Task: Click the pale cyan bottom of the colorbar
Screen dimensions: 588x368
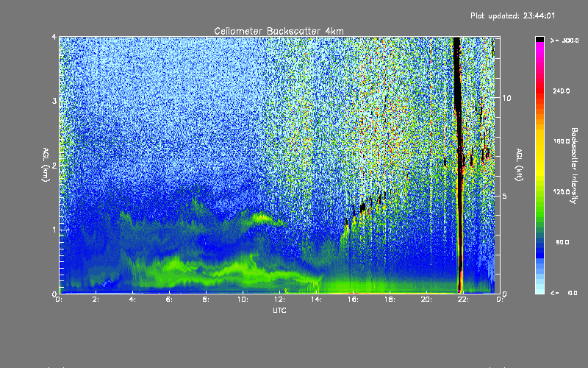Action: coord(539,289)
